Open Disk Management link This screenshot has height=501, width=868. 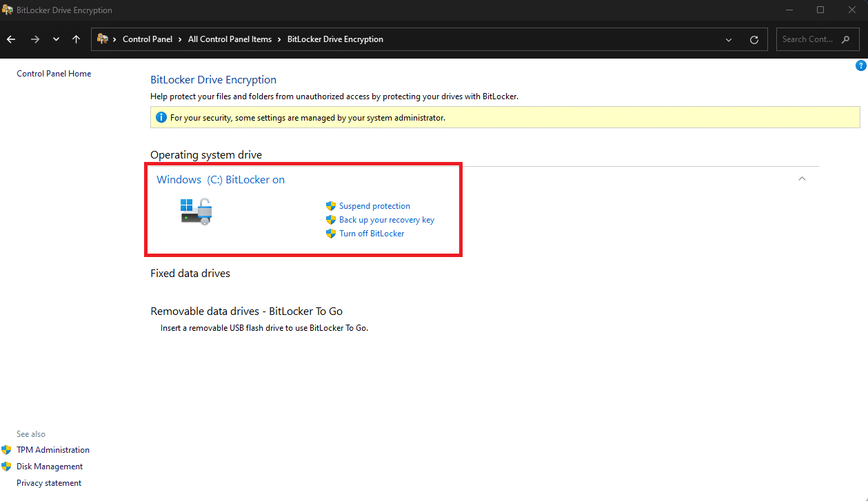[50, 467]
